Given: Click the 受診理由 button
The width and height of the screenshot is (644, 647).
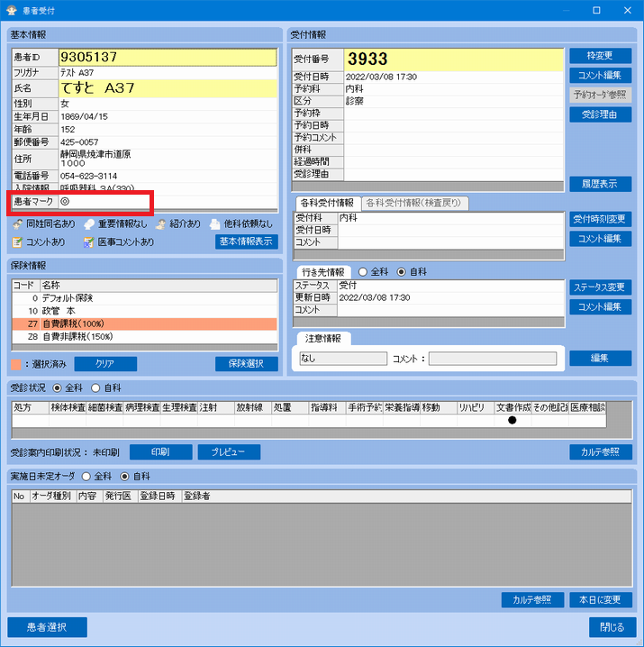Looking at the screenshot, I should 600,114.
